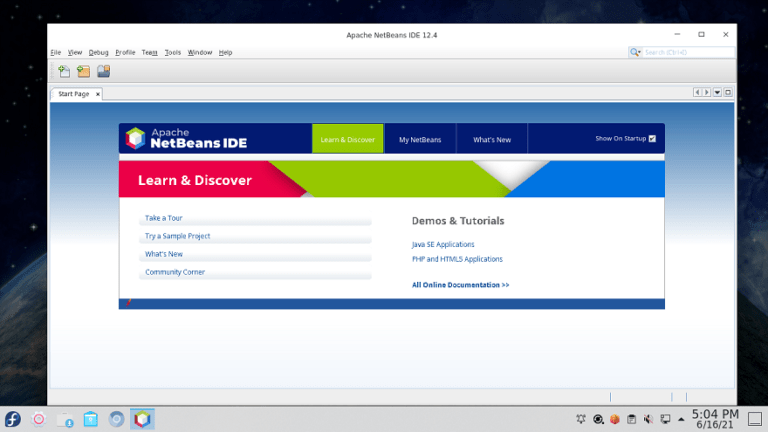Click the search magnifier icon
Viewport: 768px width, 432px height.
tap(636, 52)
